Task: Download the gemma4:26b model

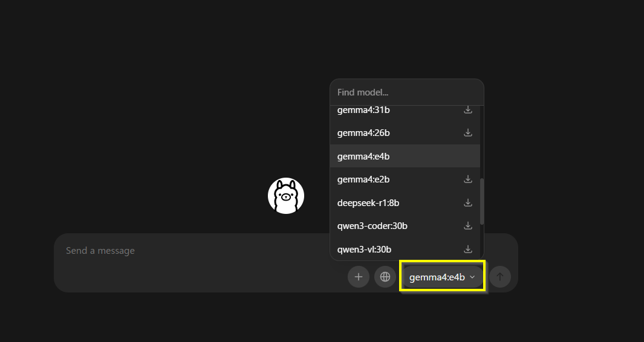Action: click(468, 132)
